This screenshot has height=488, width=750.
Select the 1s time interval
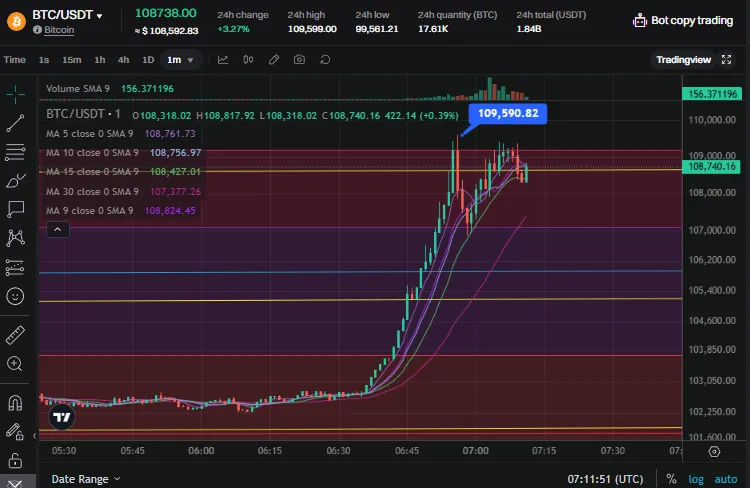pyautogui.click(x=44, y=60)
